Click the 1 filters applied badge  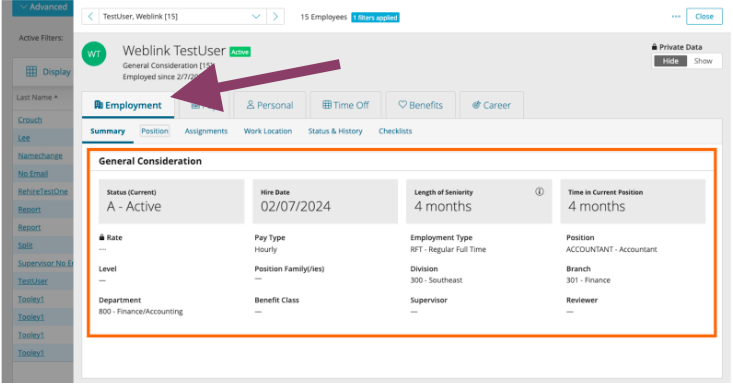point(375,17)
